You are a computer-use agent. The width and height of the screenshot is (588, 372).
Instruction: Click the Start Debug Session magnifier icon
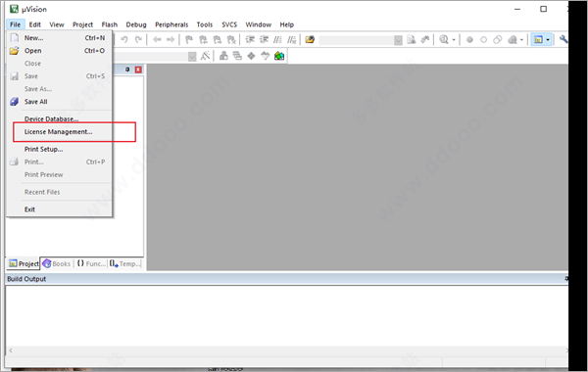point(444,40)
